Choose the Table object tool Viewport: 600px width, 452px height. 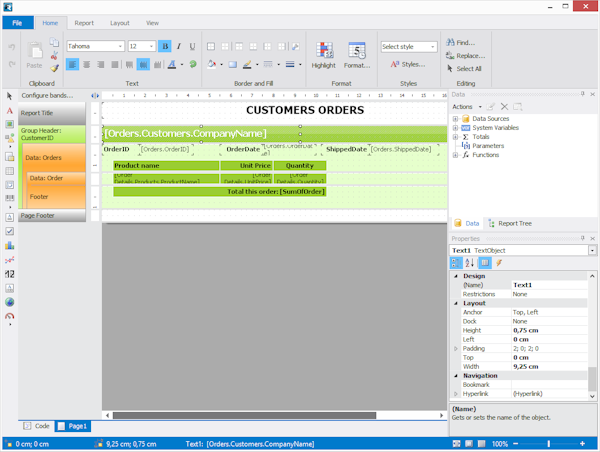point(10,171)
